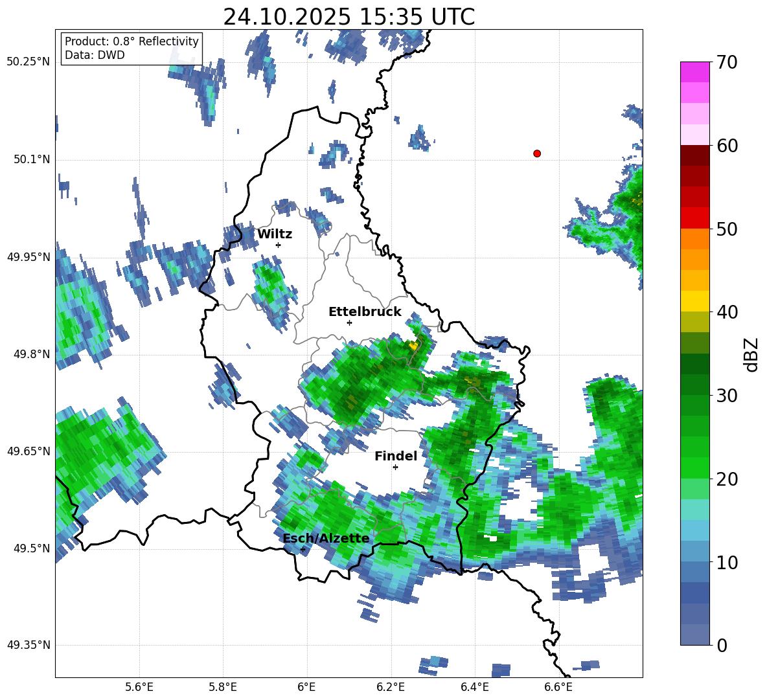Image resolution: width=767 pixels, height=700 pixels.
Task: Click the Esch/Alzette city label
Action: click(326, 539)
